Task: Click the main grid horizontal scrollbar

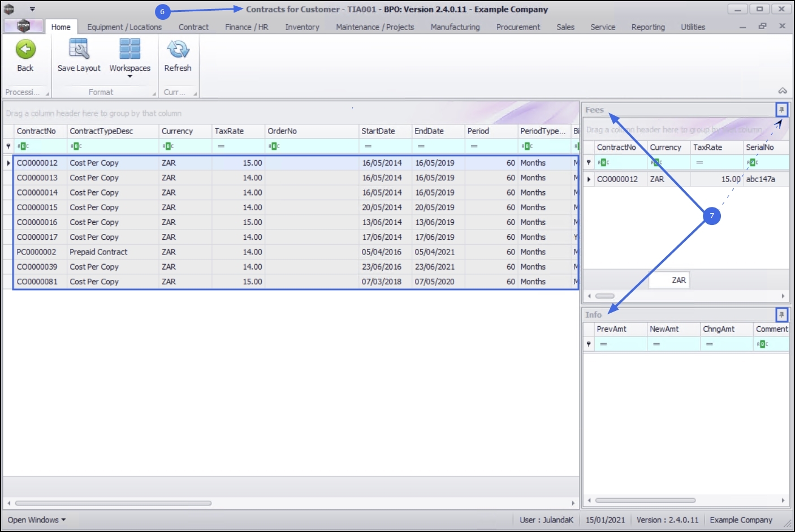Action: tap(113, 503)
